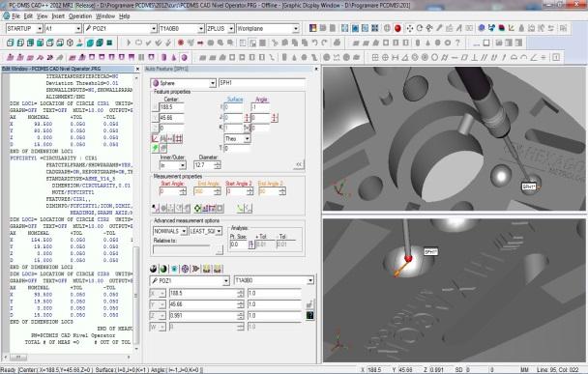Open the Insert menu
Screen dimensions: 588x374
[x=58, y=16]
